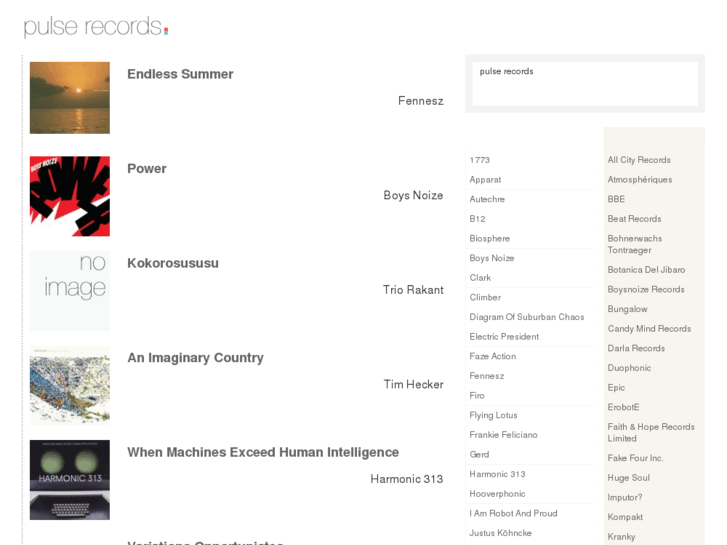Choose Boys Noize in the artist list
Viewport: 727px width, 545px height.
[491, 258]
